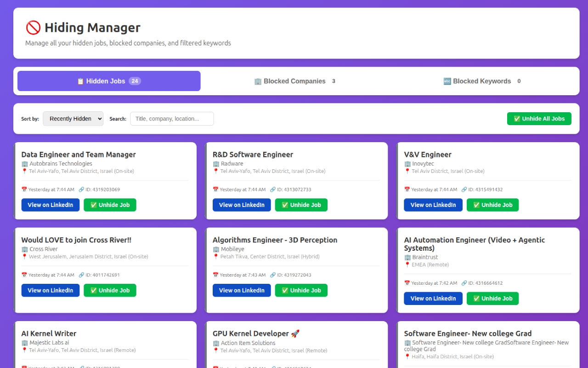Switch to the Blocked Keywords tab
Viewport: 588px width, 368px height.
(x=481, y=81)
